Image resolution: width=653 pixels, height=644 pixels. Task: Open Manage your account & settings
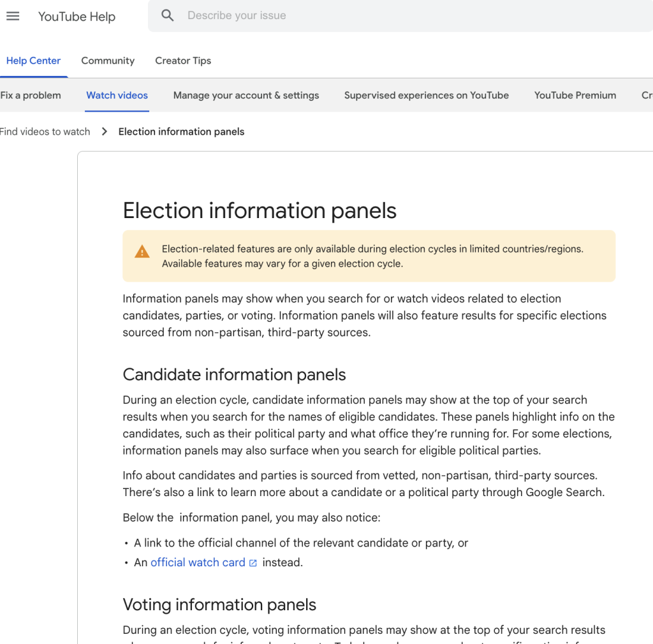tap(246, 96)
